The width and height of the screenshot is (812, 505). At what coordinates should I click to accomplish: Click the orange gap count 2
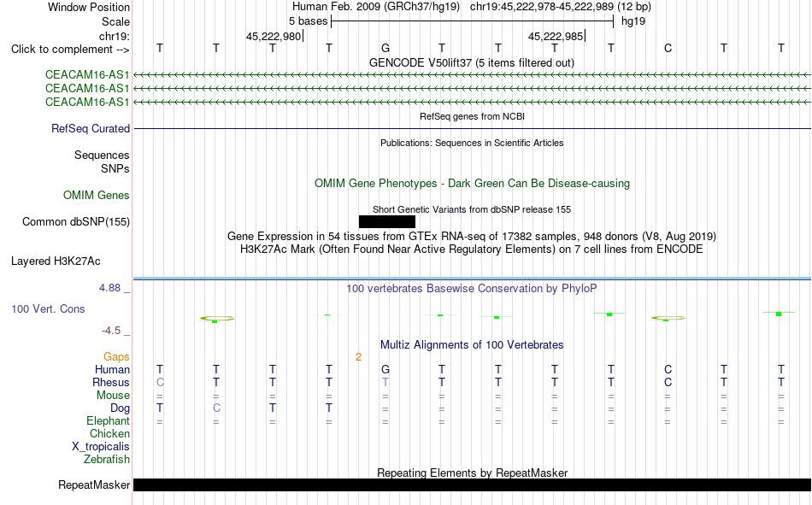click(x=358, y=357)
